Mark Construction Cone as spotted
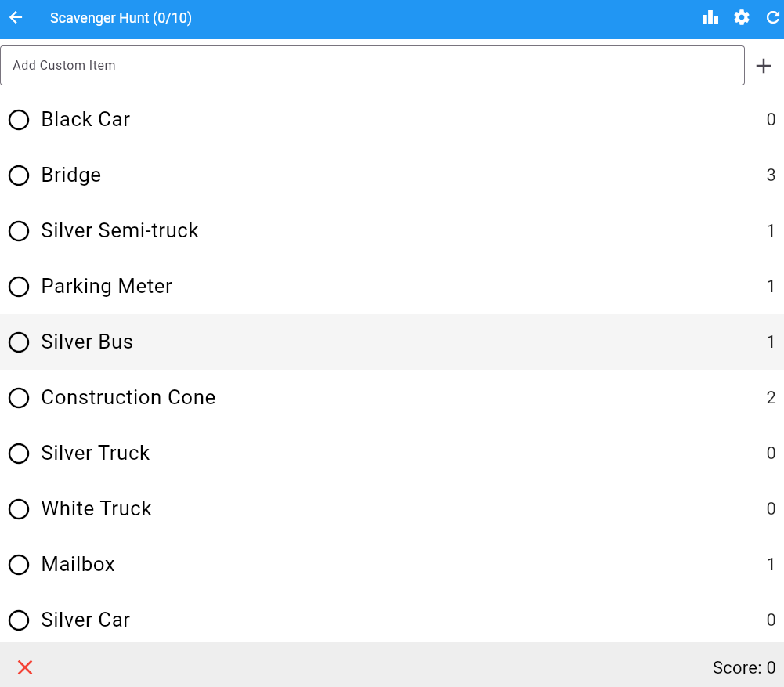 pyautogui.click(x=19, y=398)
